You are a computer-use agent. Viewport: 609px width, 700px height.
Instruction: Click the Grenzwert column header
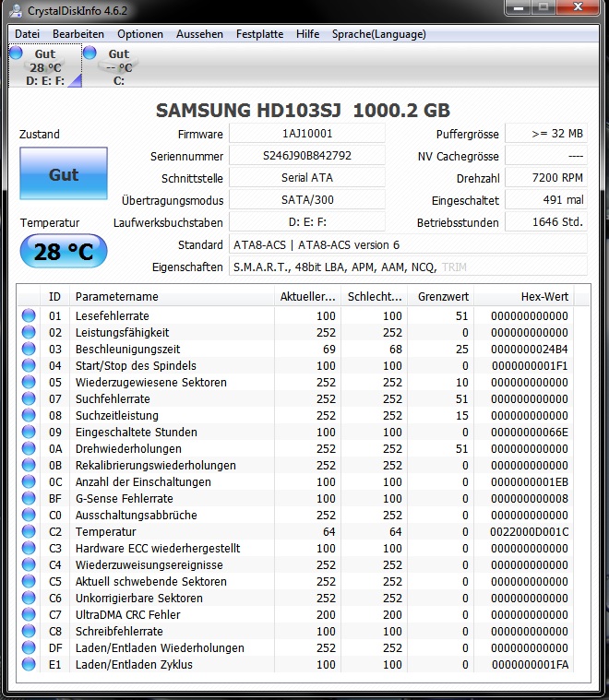(440, 296)
